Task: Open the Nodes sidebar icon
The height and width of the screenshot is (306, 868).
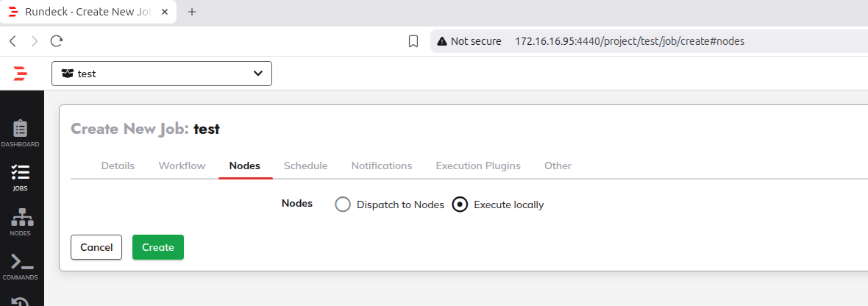Action: click(21, 221)
